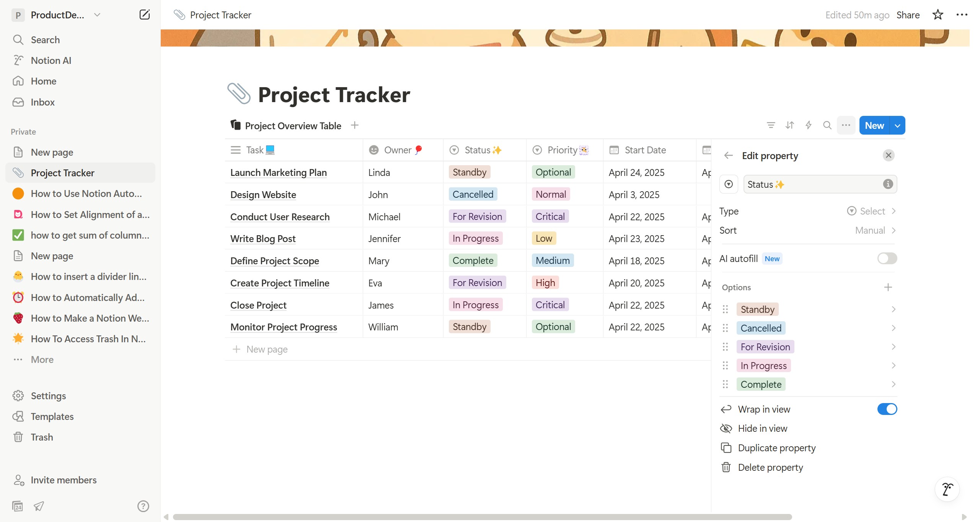Screen dimensions: 980x522
Task: Open the page options three-dot menu
Action: click(x=962, y=15)
